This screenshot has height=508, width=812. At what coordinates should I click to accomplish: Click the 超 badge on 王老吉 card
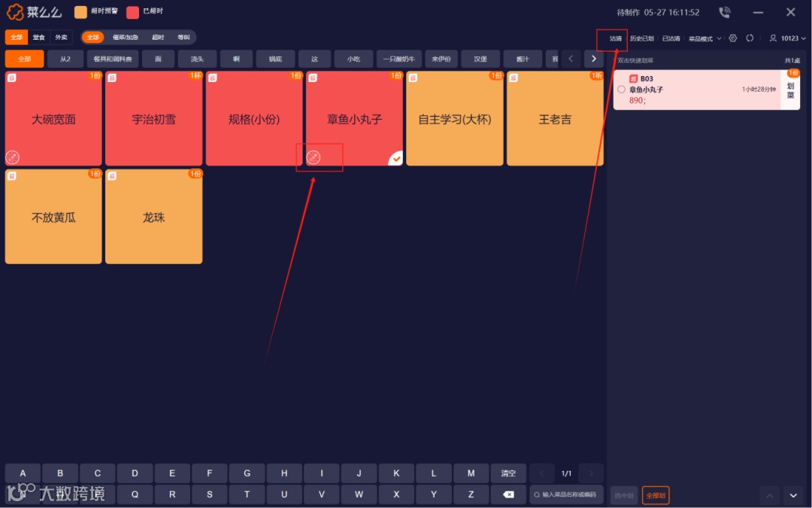click(x=514, y=78)
